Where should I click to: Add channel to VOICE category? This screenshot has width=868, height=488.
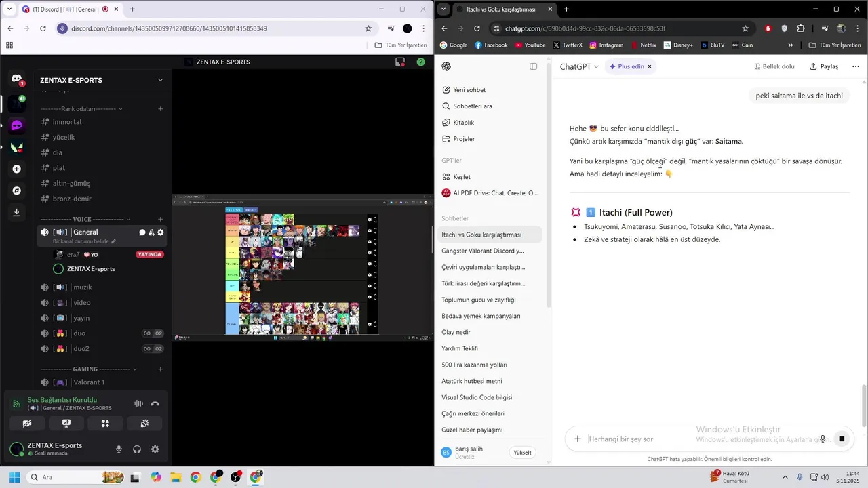(x=161, y=219)
